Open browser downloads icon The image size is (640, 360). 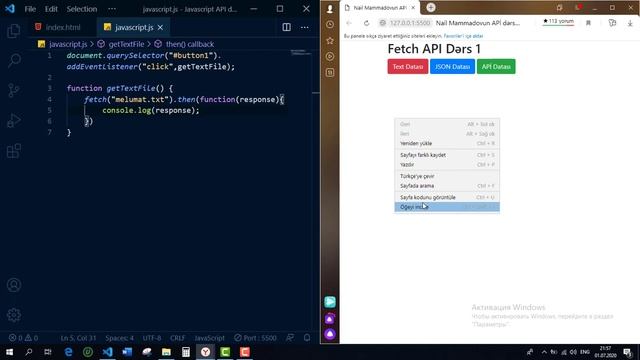click(630, 23)
